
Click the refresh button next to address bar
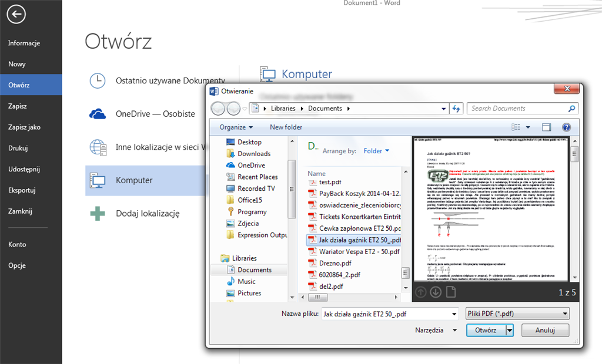[456, 109]
